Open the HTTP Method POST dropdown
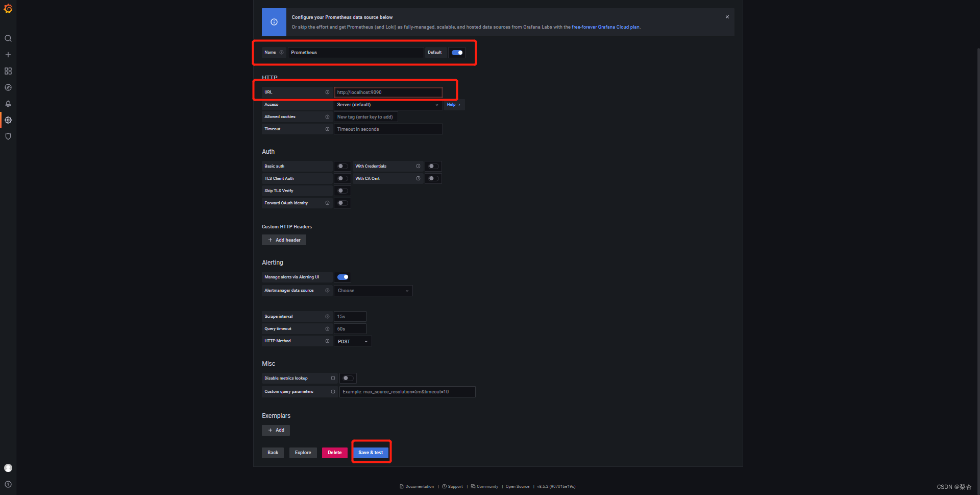The height and width of the screenshot is (495, 980). (353, 341)
